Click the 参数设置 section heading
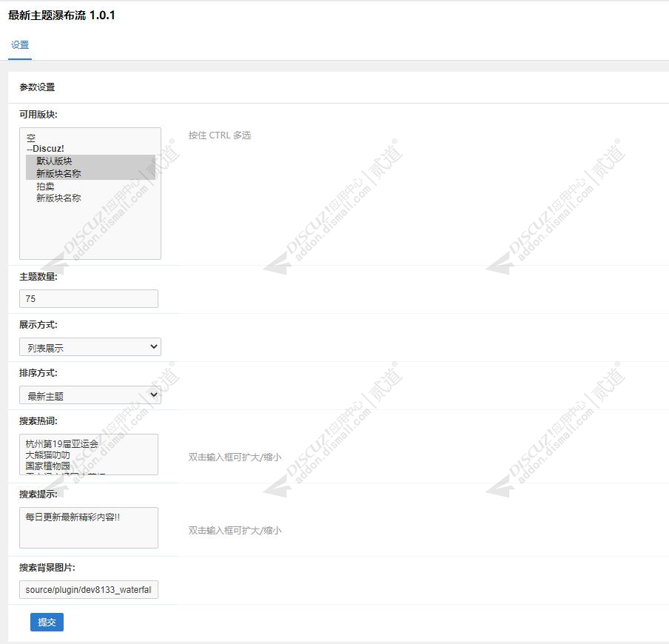 [x=37, y=87]
